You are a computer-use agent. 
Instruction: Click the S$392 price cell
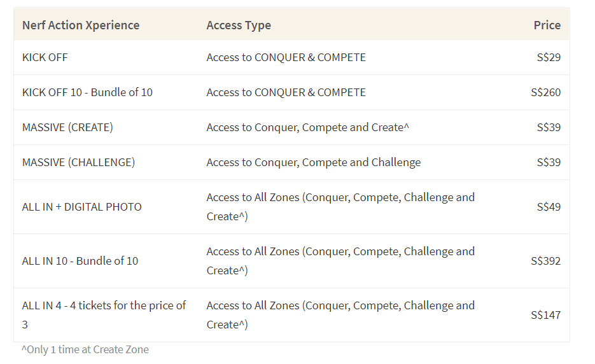point(545,261)
